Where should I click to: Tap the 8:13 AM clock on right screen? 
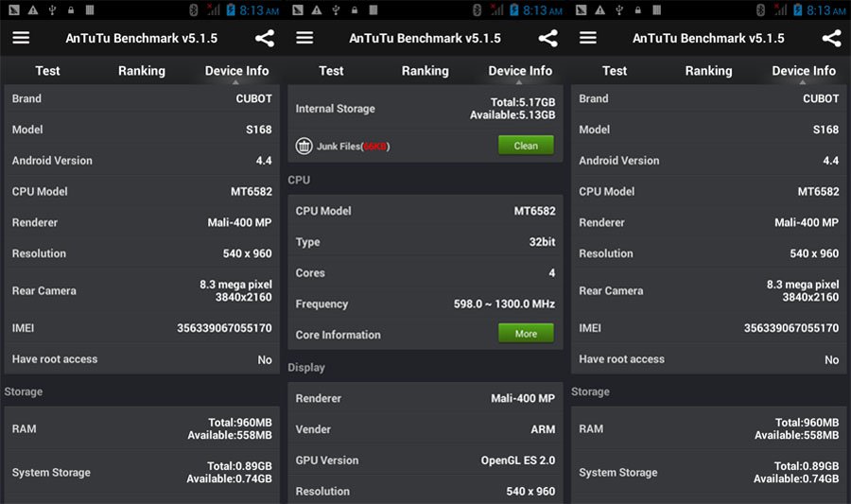826,10
